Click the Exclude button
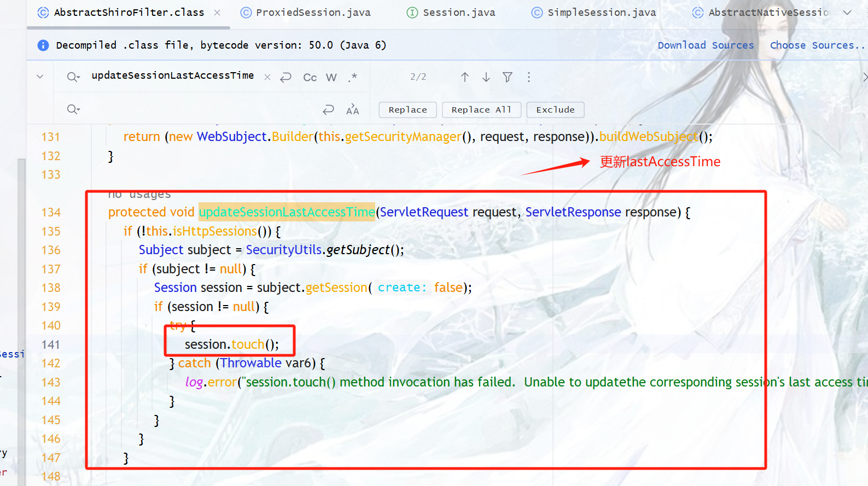Viewport: 868px width, 486px height. click(x=555, y=110)
